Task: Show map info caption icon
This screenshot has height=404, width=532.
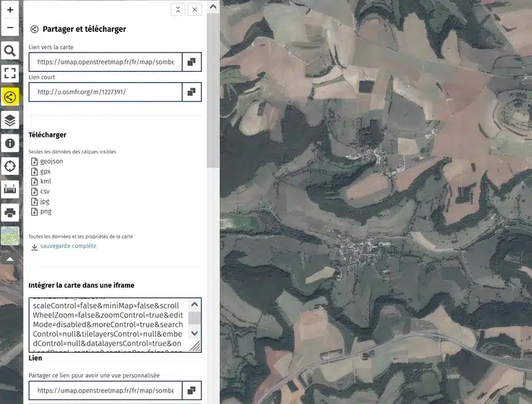Action: (x=10, y=144)
